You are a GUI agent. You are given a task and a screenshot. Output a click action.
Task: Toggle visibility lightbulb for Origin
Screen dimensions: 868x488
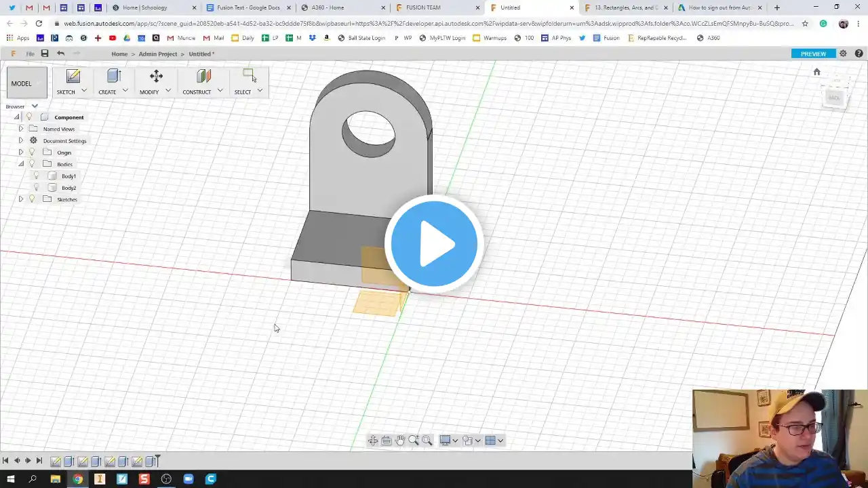(x=32, y=152)
